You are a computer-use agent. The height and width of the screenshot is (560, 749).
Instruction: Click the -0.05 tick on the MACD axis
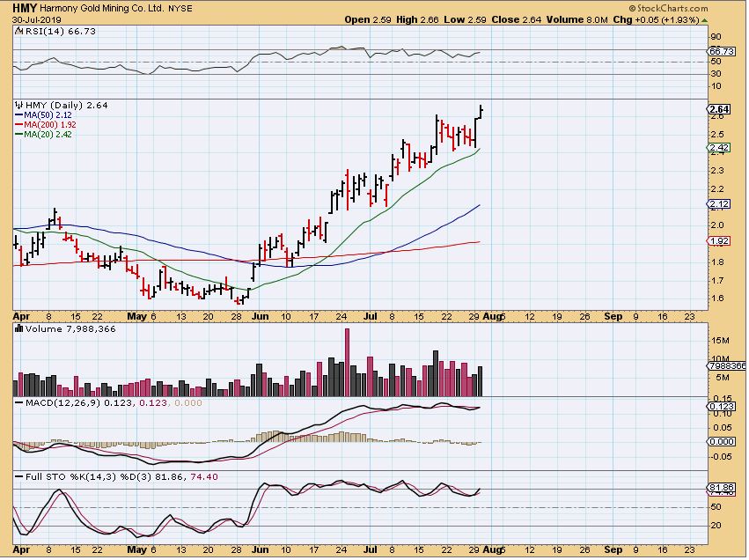[721, 457]
